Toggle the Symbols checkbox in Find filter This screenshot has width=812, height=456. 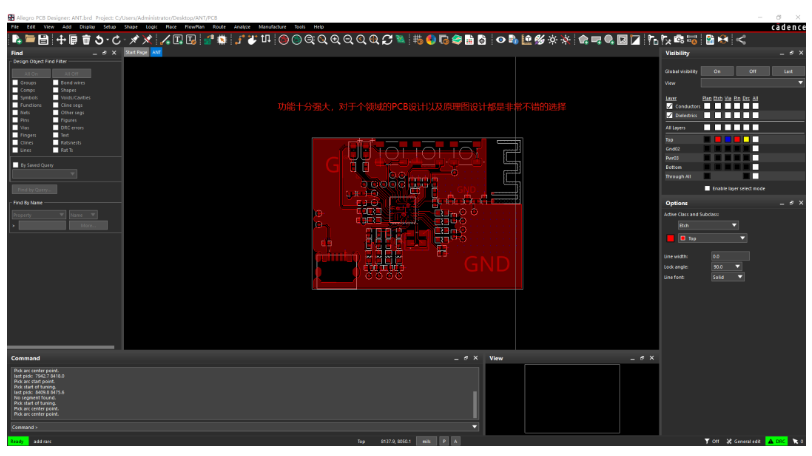click(15, 98)
